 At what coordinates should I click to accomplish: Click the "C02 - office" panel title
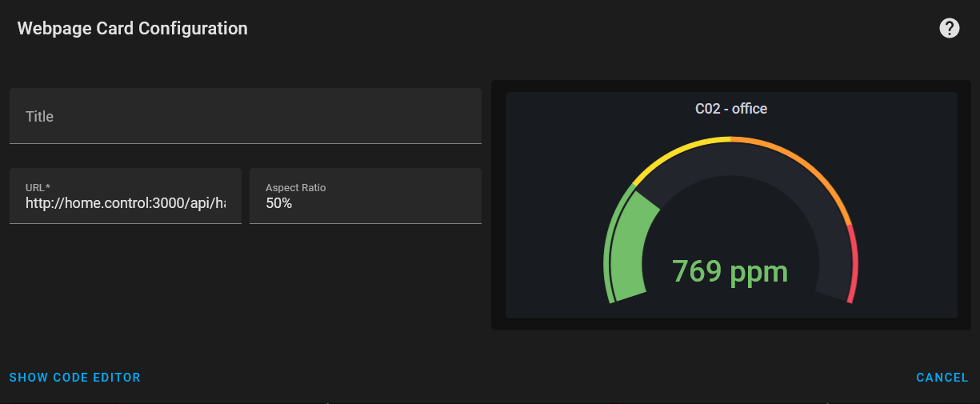point(730,109)
